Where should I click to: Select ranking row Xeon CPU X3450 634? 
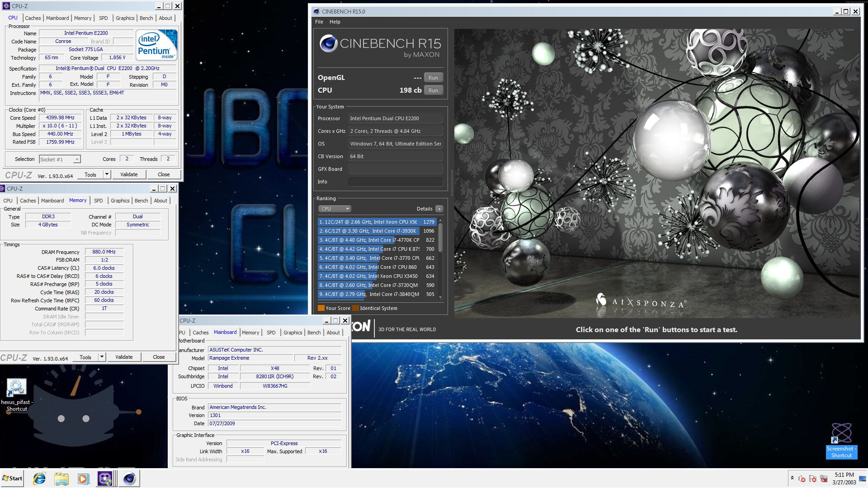377,276
